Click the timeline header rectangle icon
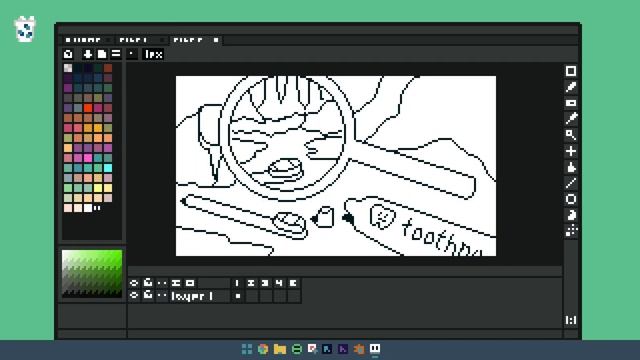The image size is (640, 360). click(x=190, y=283)
